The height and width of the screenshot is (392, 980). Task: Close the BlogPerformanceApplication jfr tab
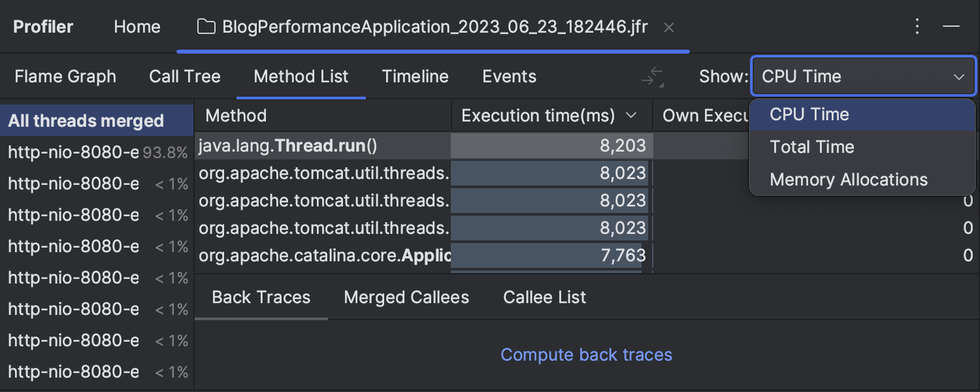[668, 27]
